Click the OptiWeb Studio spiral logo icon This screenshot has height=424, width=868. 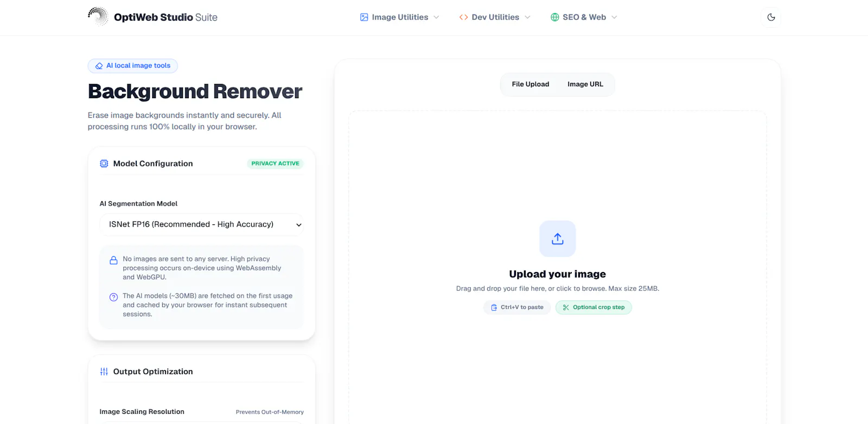(x=98, y=17)
